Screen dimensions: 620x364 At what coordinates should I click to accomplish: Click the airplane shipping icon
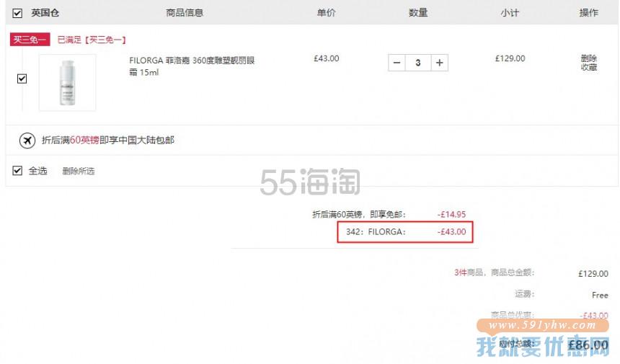27,141
